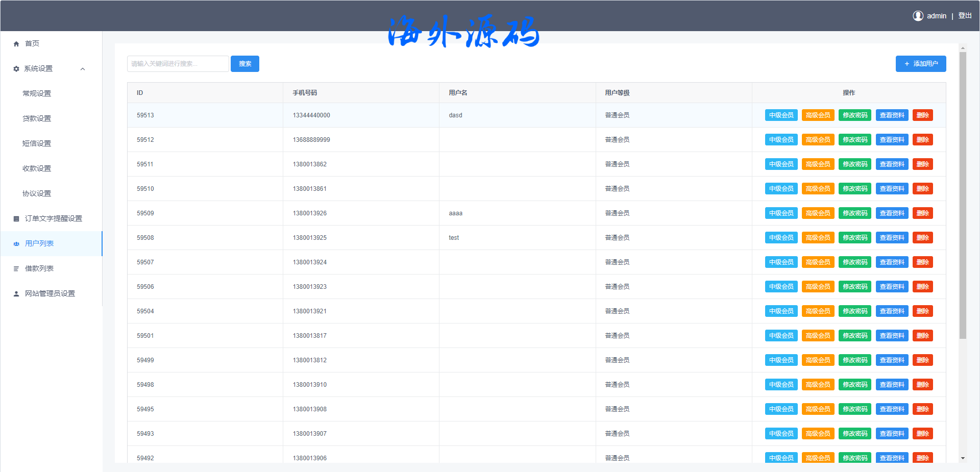Click the gear icon next to 系统设置
The width and height of the screenshot is (980, 472).
pos(16,69)
